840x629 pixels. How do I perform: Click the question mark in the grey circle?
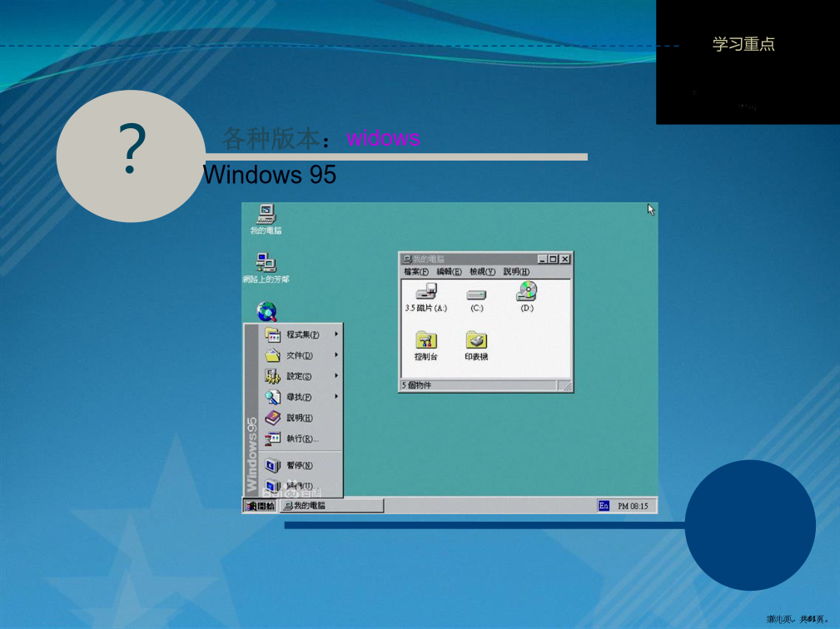coord(132,149)
